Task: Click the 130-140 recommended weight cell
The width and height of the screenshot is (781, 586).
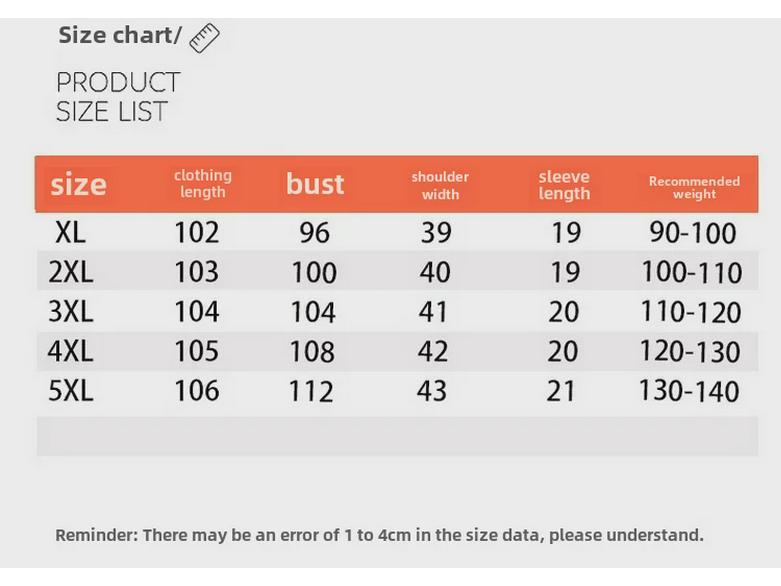Action: 689,391
